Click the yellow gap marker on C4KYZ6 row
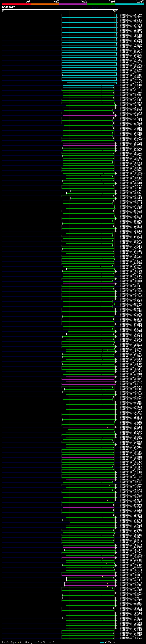 click(x=108, y=207)
